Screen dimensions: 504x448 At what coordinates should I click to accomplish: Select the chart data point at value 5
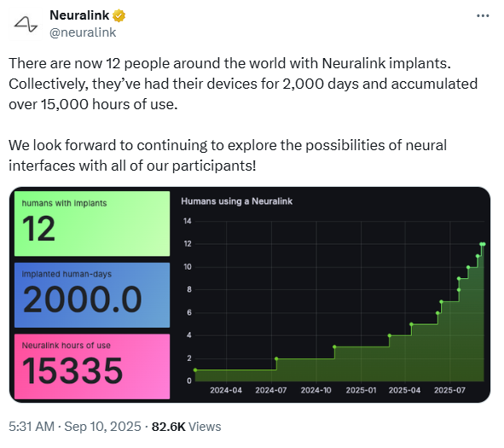tap(411, 324)
